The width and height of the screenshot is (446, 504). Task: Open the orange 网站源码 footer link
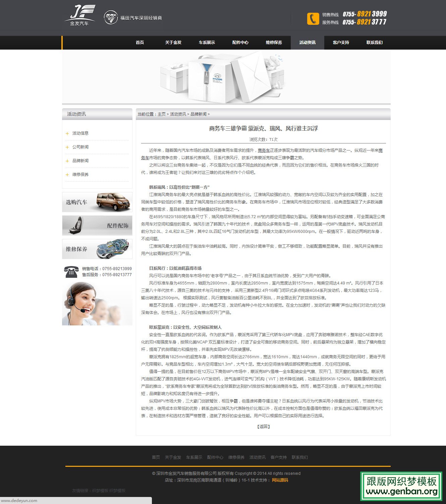tap(280, 480)
